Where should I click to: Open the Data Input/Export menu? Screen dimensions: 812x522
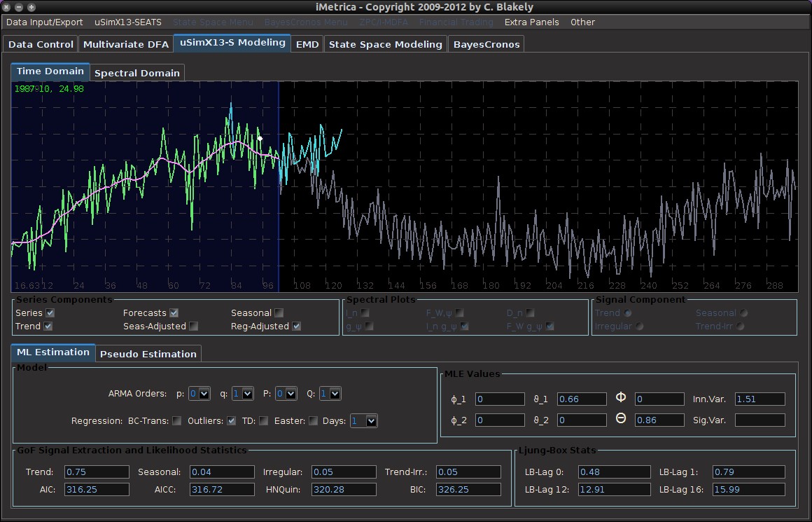(x=43, y=22)
